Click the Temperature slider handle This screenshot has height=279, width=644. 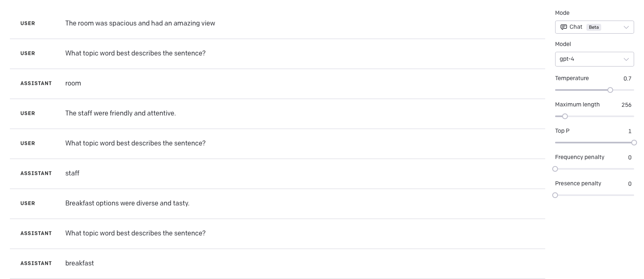coord(610,90)
